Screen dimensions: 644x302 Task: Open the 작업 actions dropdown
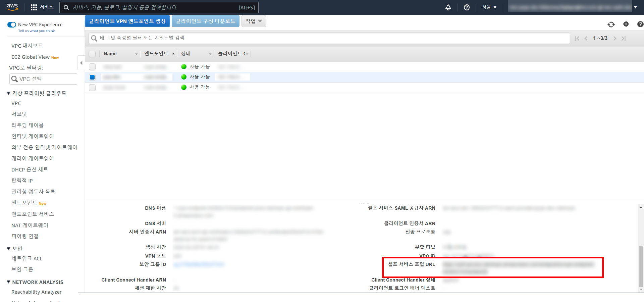click(254, 21)
